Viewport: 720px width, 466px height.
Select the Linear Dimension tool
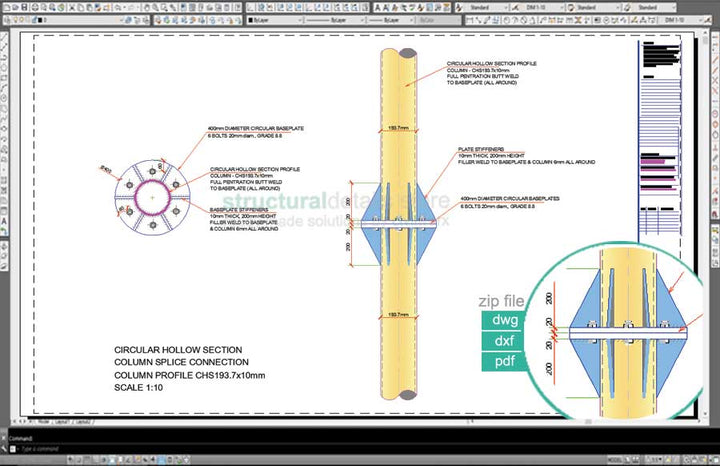(469, 20)
